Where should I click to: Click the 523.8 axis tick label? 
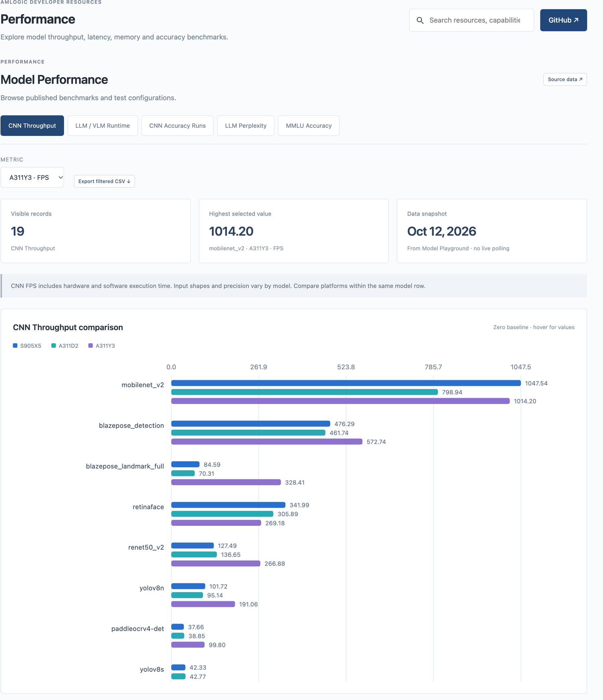click(x=346, y=367)
